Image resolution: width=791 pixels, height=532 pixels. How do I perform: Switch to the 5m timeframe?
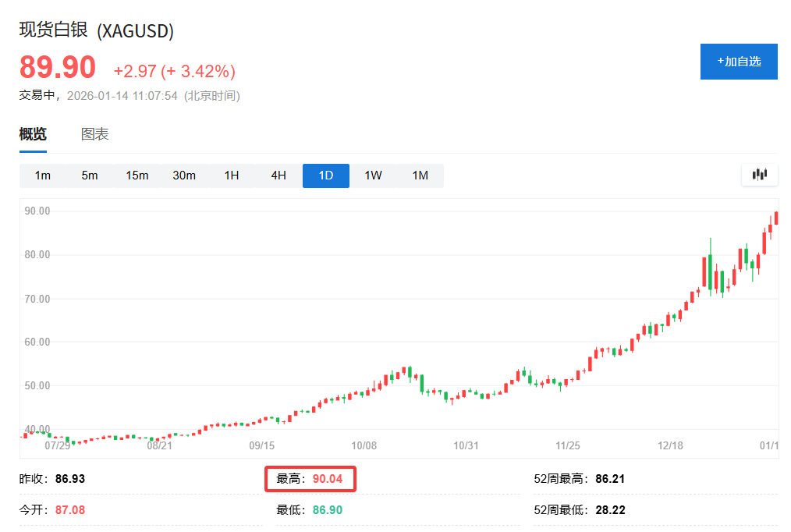[x=90, y=175]
